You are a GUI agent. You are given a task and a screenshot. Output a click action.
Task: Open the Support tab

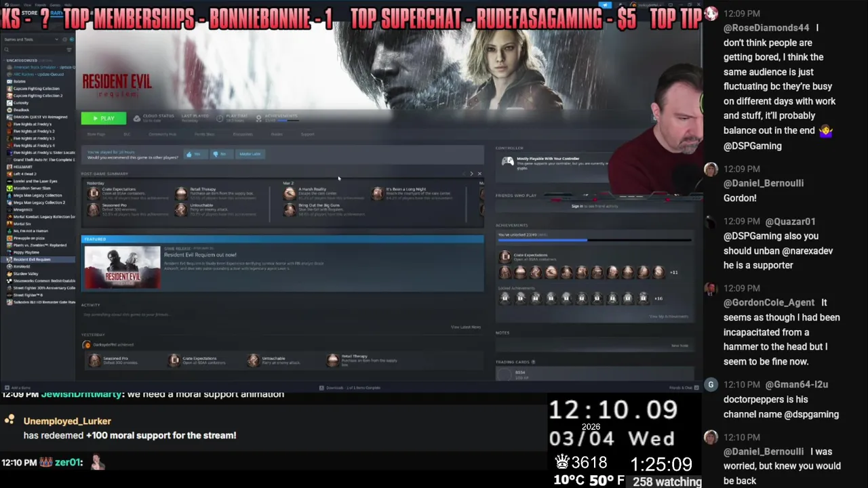[x=307, y=134]
